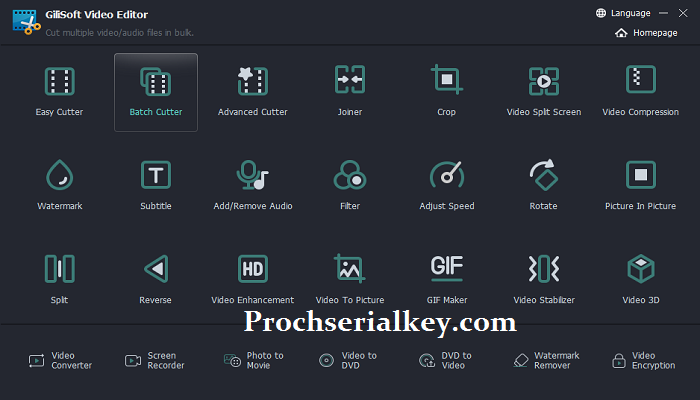
Task: Choose the Filter tool
Action: point(350,186)
